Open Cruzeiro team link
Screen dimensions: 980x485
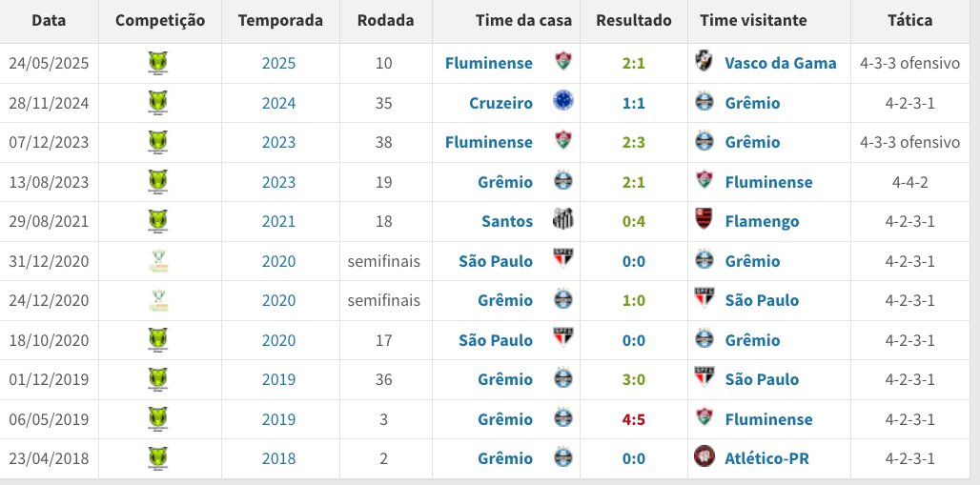click(x=500, y=103)
